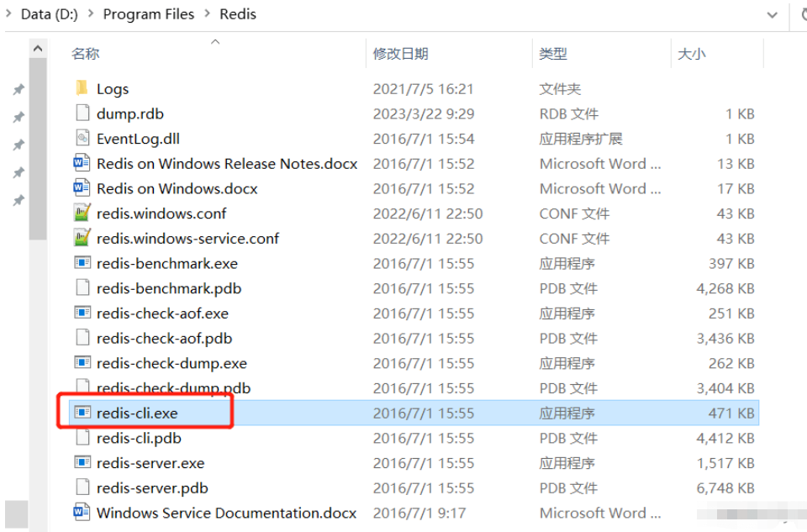Click the EventLog.dll file icon

[x=82, y=138]
